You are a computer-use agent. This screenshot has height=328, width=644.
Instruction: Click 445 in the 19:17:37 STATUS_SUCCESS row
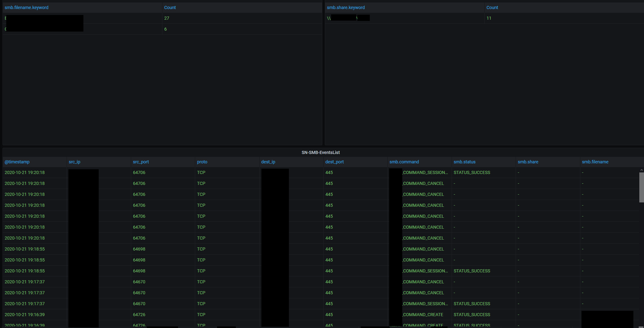(329, 304)
